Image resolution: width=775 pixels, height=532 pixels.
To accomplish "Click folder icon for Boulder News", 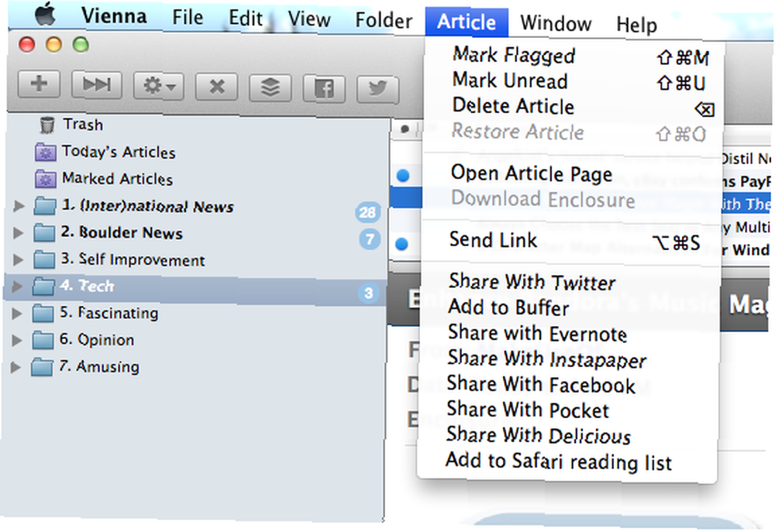I will pyautogui.click(x=44, y=232).
